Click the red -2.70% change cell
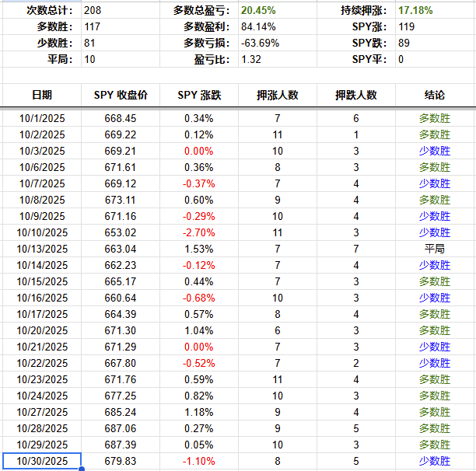 (x=199, y=232)
